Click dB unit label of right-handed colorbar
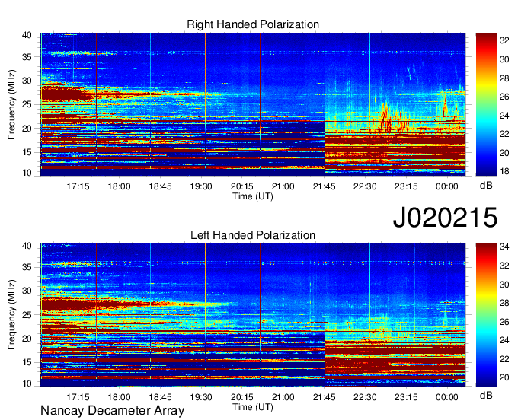The image size is (518, 420). tap(486, 186)
